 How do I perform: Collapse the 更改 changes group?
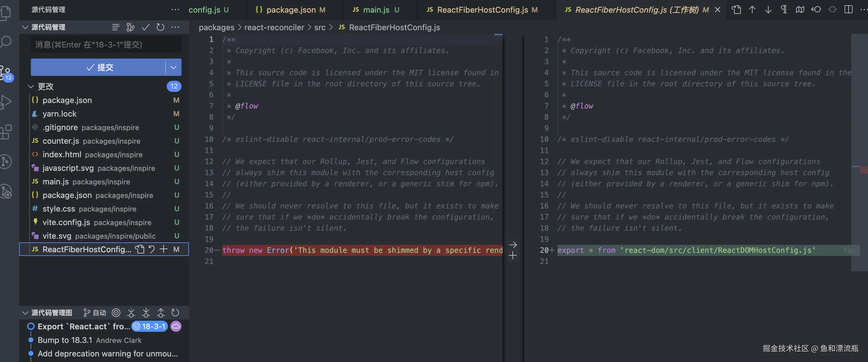31,87
